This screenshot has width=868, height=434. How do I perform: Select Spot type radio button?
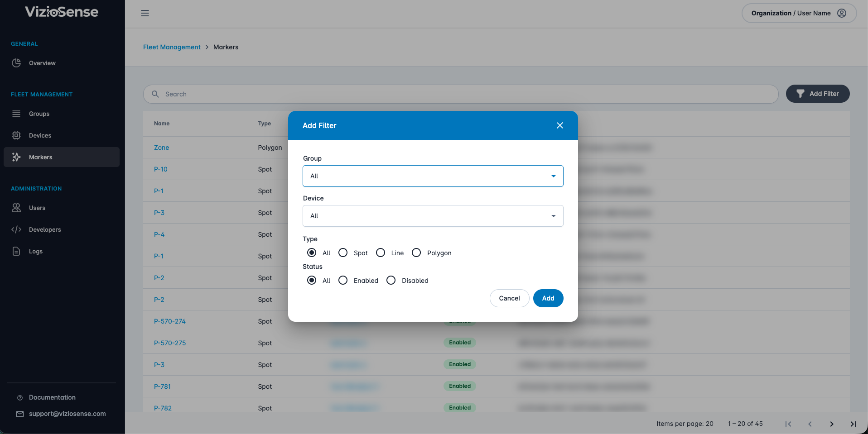(343, 253)
